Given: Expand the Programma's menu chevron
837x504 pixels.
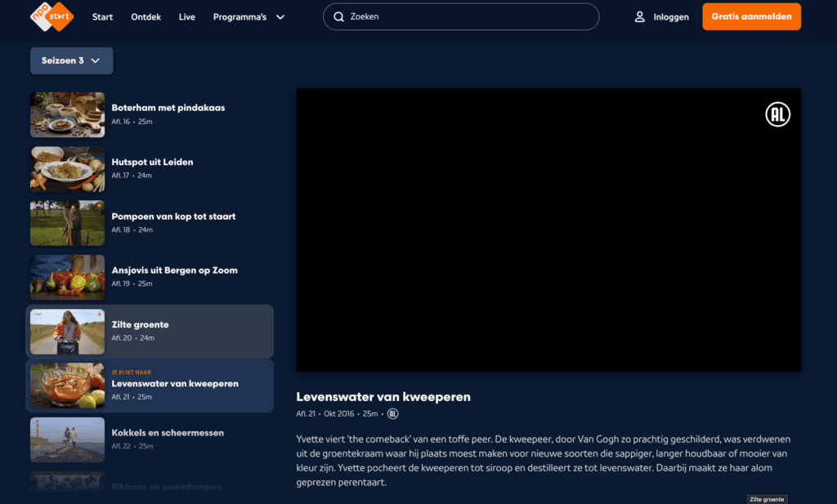Looking at the screenshot, I should click(x=280, y=17).
